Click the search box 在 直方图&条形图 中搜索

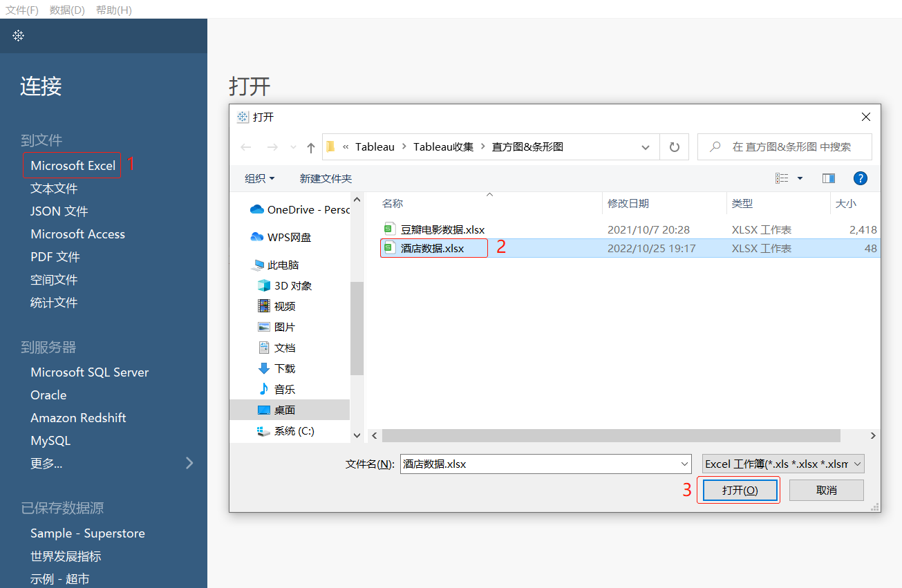(x=784, y=147)
